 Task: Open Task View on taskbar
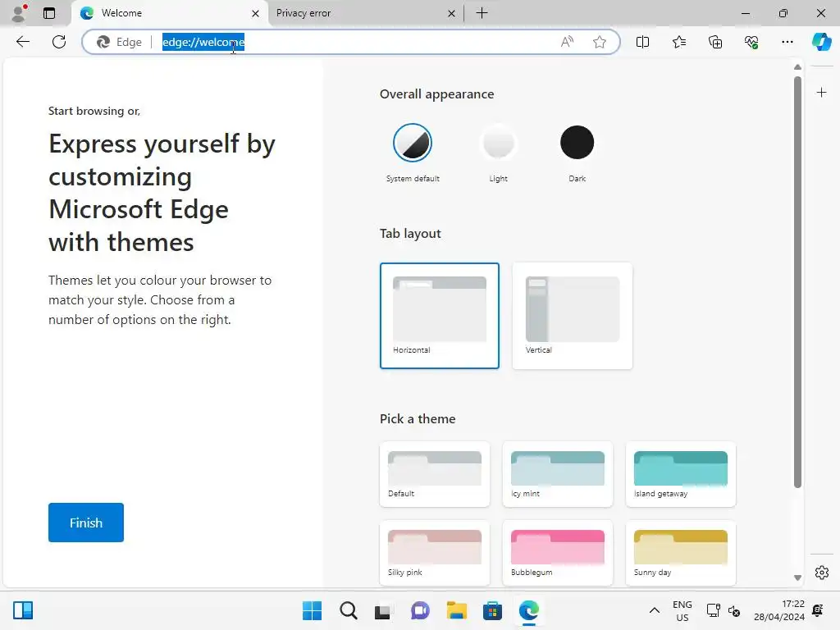pyautogui.click(x=382, y=610)
